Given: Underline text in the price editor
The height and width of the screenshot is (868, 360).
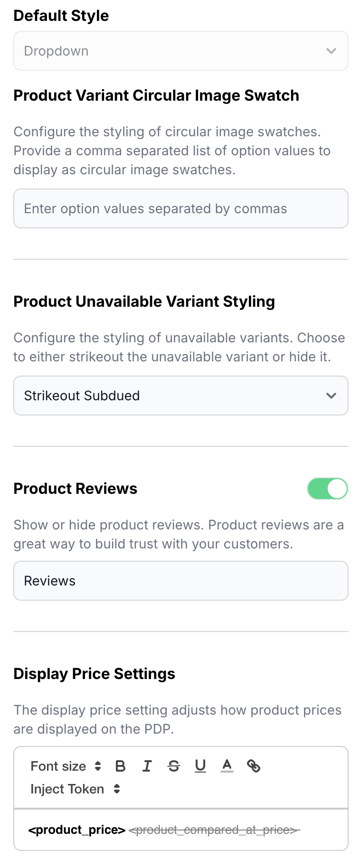Looking at the screenshot, I should (x=200, y=766).
